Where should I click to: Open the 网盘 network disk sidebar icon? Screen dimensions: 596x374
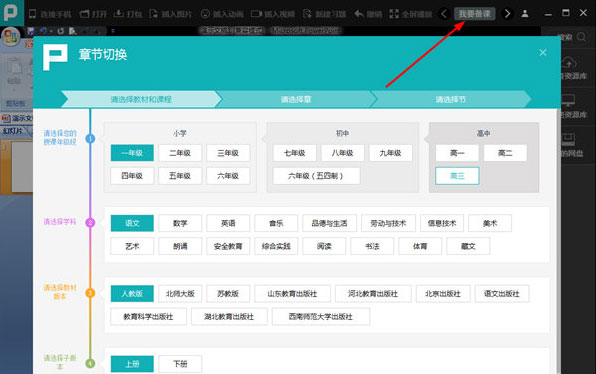coord(568,139)
